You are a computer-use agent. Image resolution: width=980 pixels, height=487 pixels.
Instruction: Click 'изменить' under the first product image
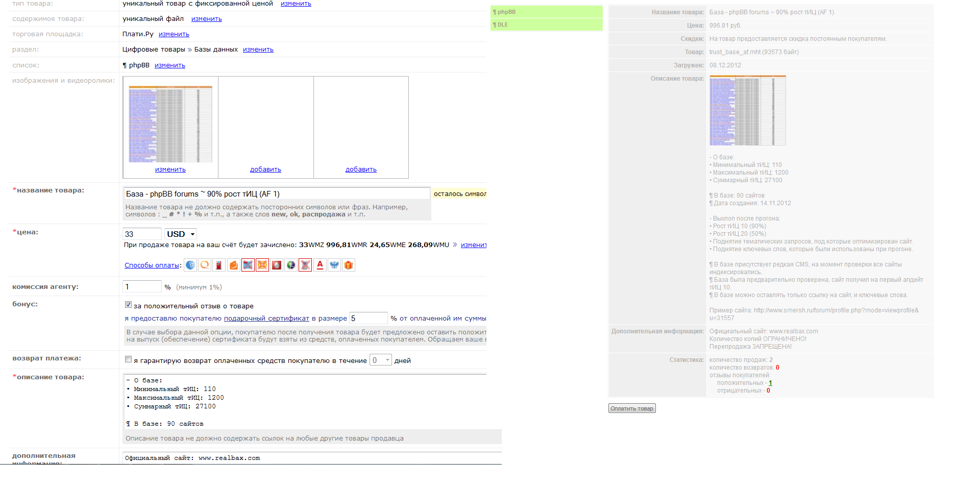tap(170, 169)
